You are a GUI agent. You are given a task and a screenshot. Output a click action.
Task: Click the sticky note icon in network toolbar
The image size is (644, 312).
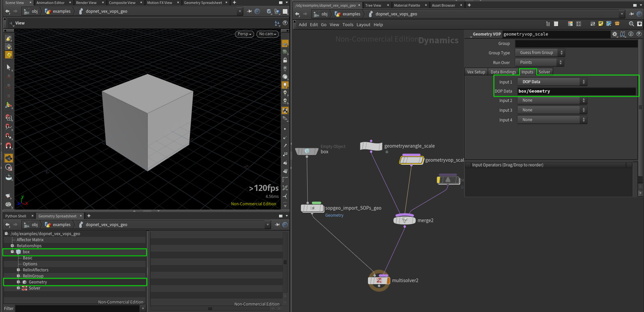(x=601, y=24)
